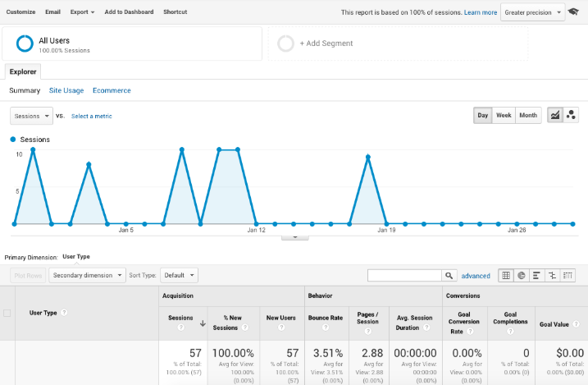The image size is (588, 385).
Task: Open the Explorer tab
Action: [x=23, y=71]
